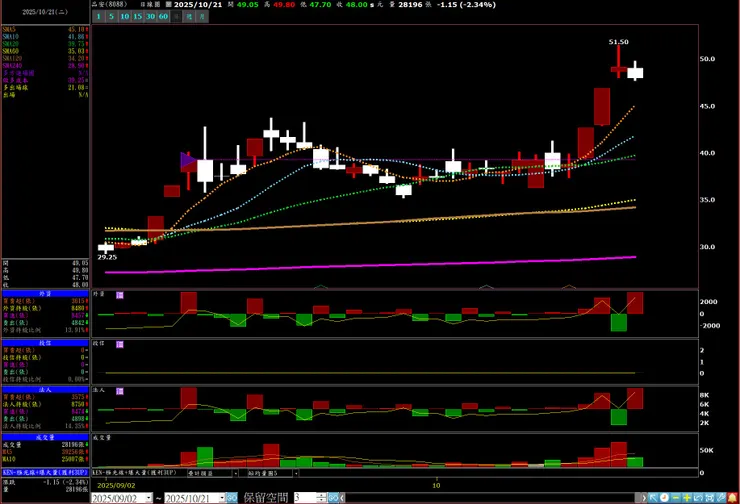The width and height of the screenshot is (740, 504).
Task: Click the SMA5 legend row
Action: (45, 29)
